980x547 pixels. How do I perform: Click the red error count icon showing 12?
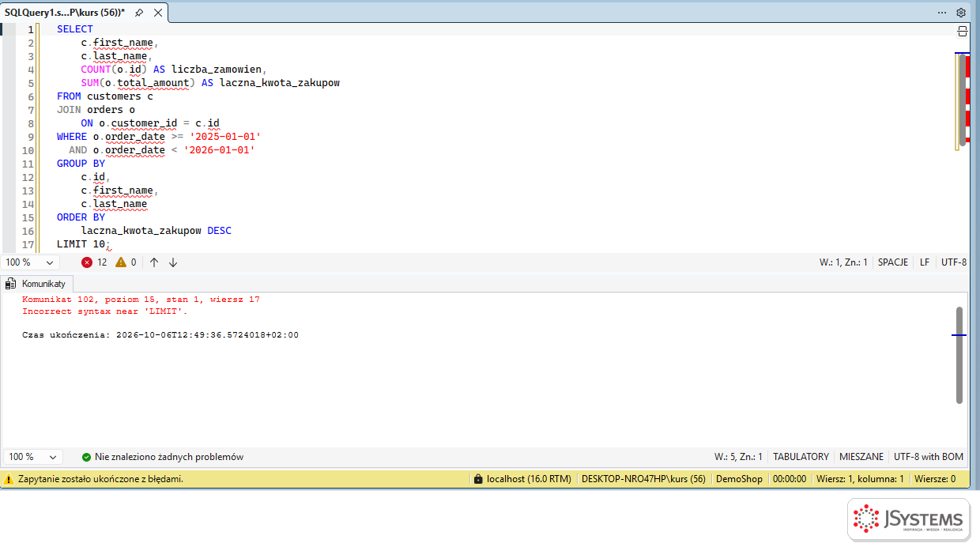coord(87,262)
